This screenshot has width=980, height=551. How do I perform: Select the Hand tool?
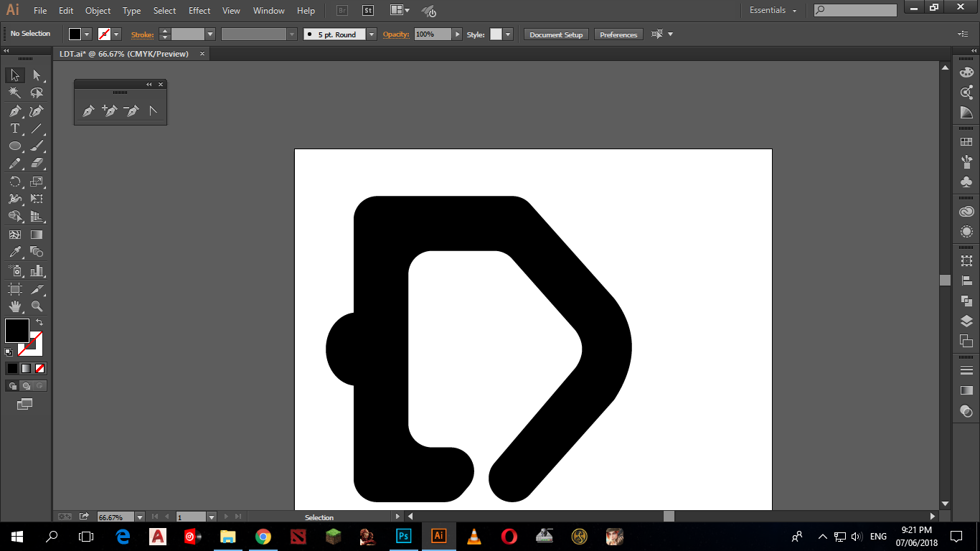pos(15,306)
